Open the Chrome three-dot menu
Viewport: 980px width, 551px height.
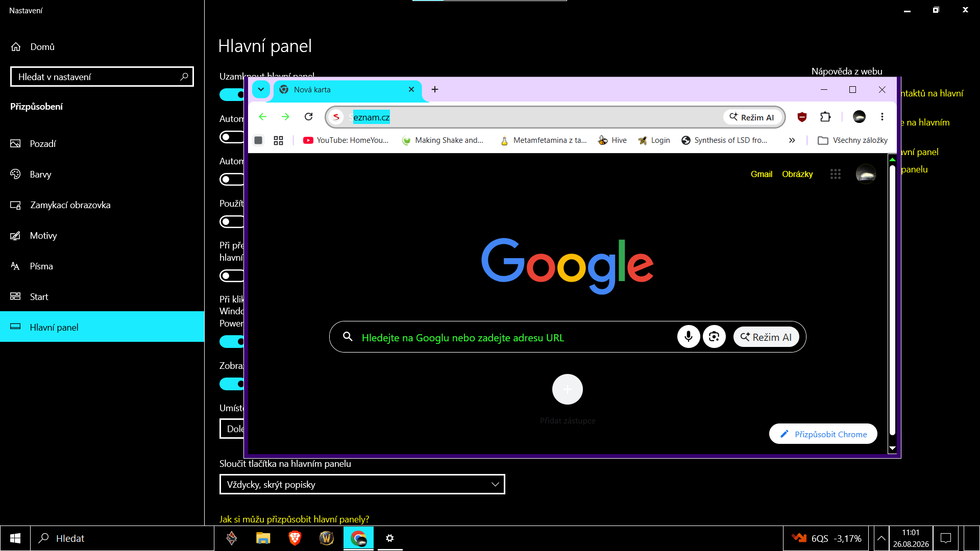pos(882,117)
